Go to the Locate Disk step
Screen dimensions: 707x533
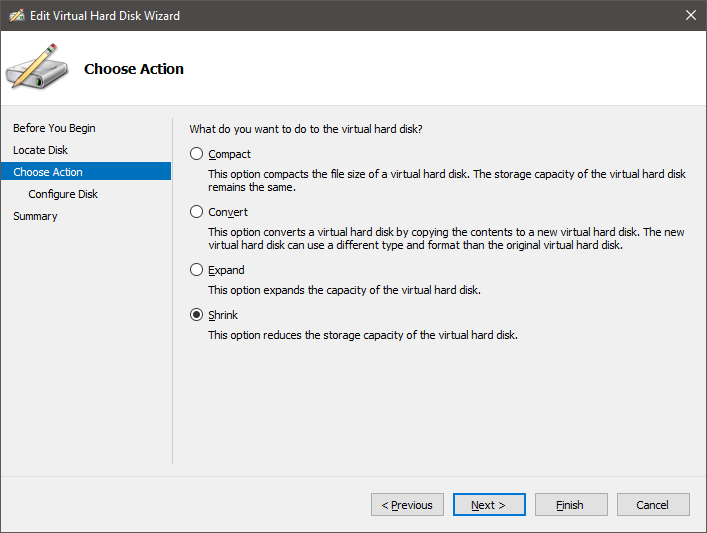pos(40,150)
